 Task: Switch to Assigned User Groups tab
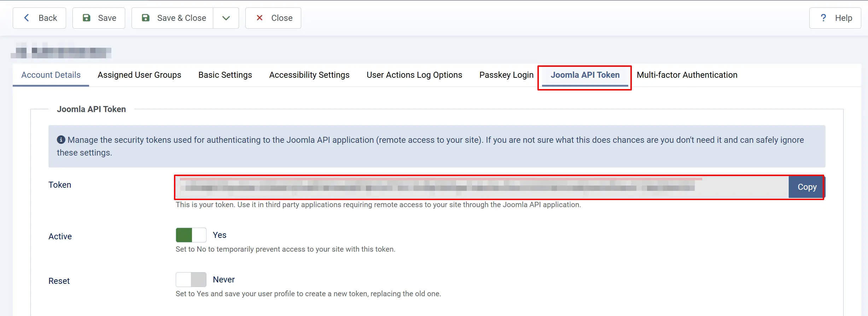139,75
